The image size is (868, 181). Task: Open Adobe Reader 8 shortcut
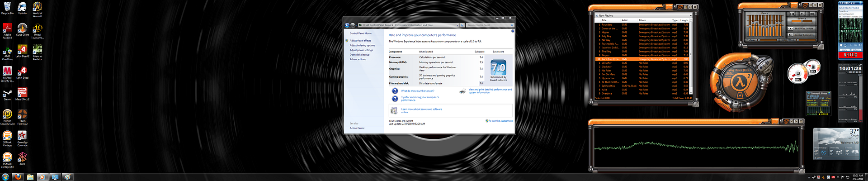click(7, 30)
